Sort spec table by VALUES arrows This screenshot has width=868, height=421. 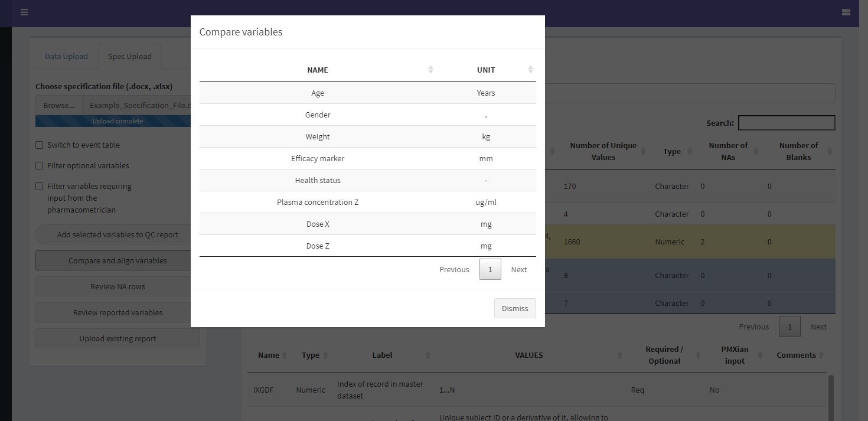coord(619,355)
